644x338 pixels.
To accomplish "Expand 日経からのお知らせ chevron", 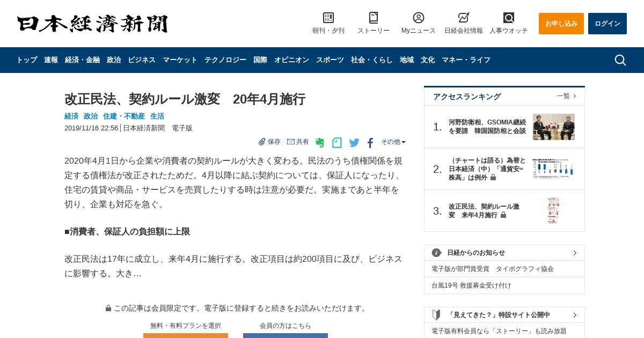I will 575,253.
